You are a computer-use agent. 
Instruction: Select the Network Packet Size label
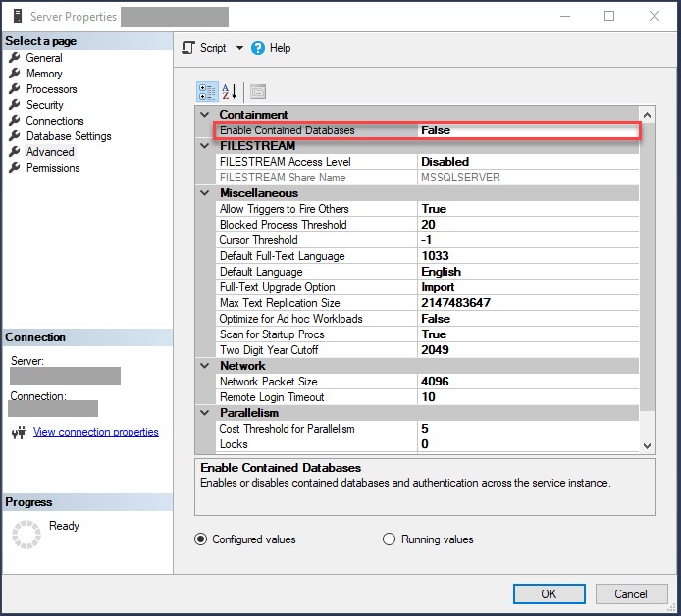click(269, 382)
